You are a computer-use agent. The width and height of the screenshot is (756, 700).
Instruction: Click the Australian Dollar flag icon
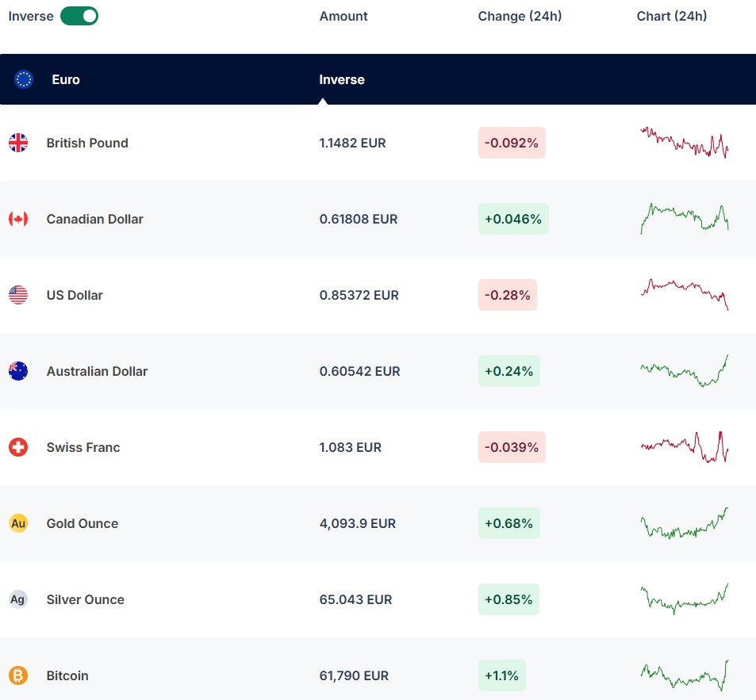(x=18, y=371)
